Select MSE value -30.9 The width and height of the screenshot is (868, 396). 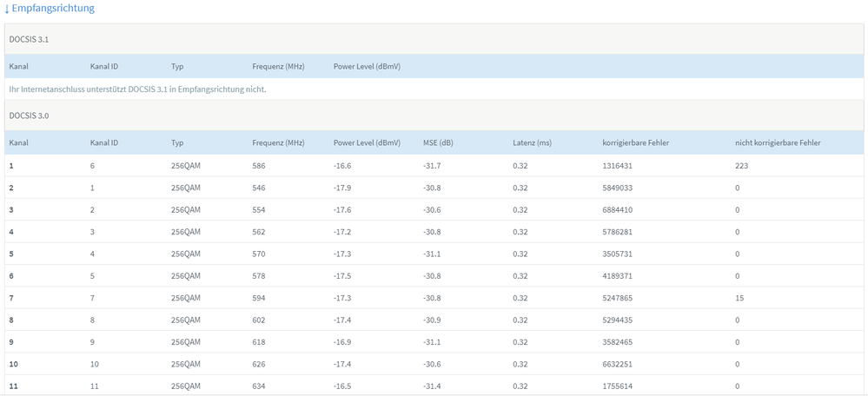tap(433, 320)
